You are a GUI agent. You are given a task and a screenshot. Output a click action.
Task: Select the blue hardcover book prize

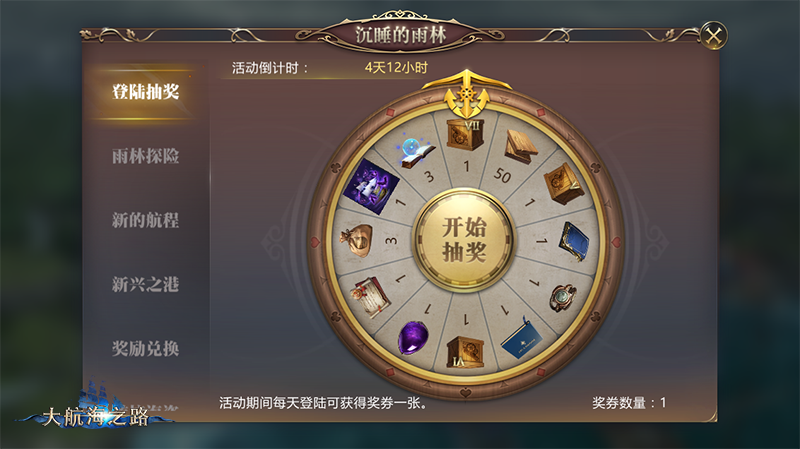(574, 241)
